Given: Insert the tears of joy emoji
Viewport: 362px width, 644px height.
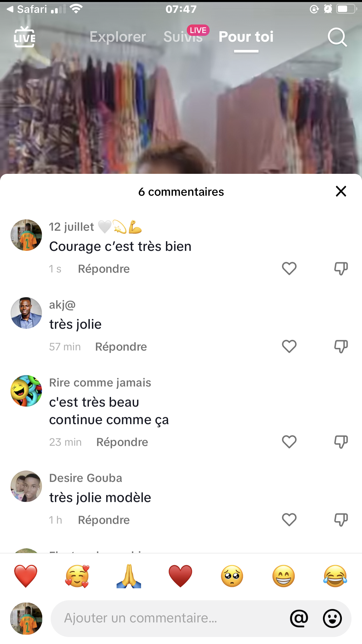Looking at the screenshot, I should point(335,576).
